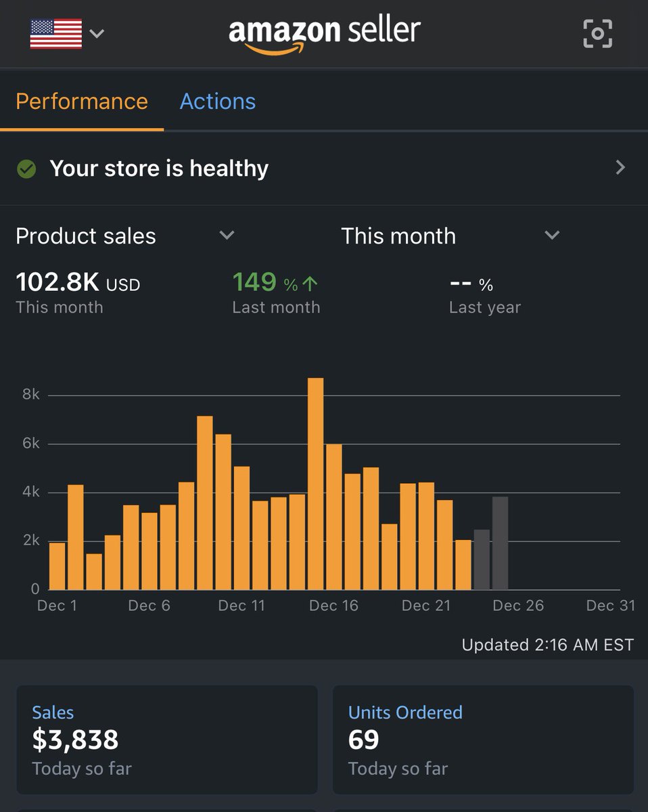Open the Product sales metric dropdown
Image resolution: width=648 pixels, height=812 pixels.
[227, 235]
